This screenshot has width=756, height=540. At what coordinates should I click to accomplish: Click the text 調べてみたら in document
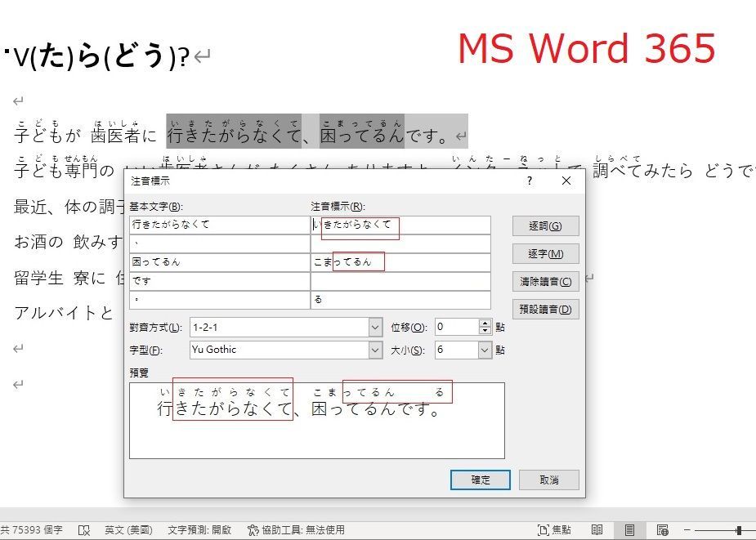click(642, 170)
